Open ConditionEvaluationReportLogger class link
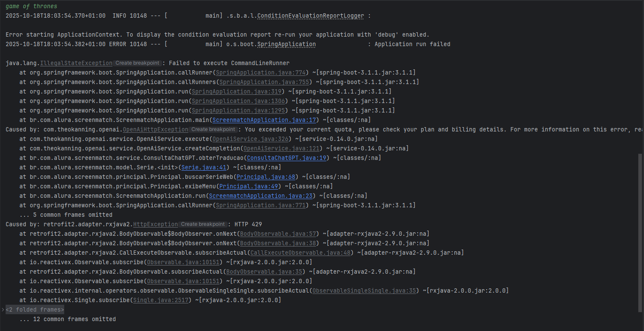Screen dimensions: 644x331 coord(310,16)
